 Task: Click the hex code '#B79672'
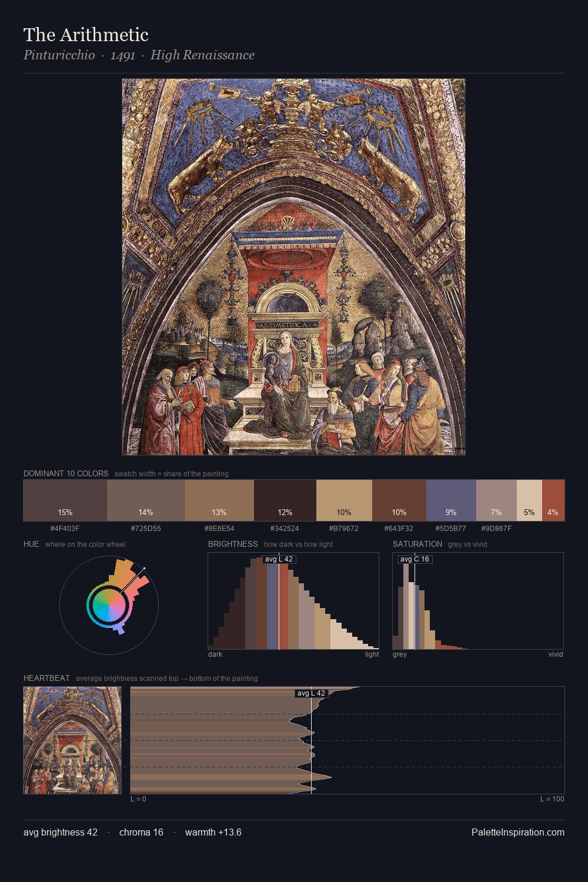pos(344,528)
